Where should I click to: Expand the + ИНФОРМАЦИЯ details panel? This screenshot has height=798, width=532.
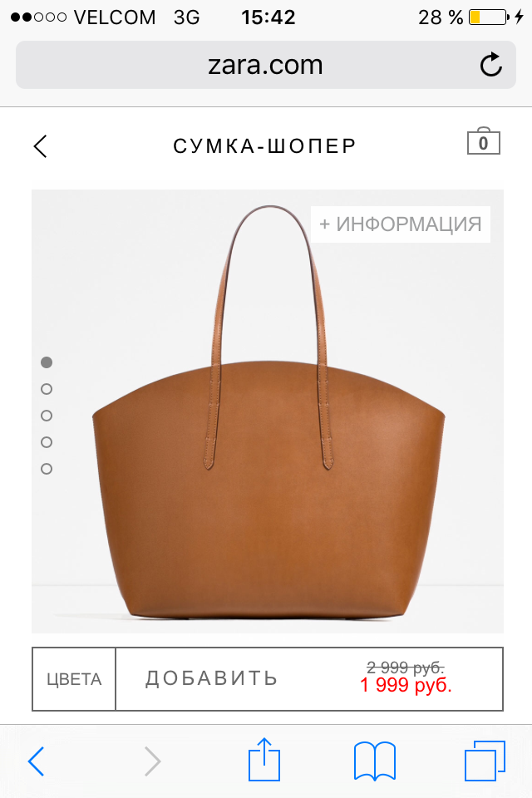point(401,224)
